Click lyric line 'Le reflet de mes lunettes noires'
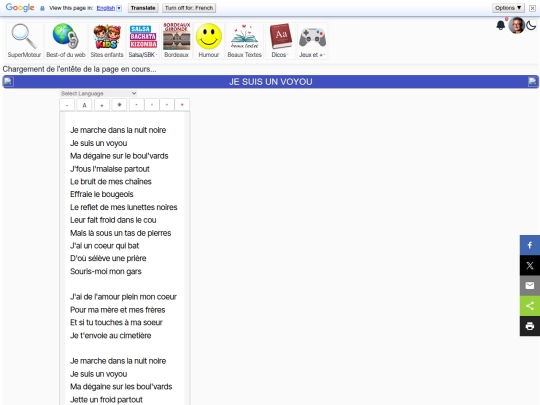Viewport: 540px width, 405px height. click(x=124, y=207)
